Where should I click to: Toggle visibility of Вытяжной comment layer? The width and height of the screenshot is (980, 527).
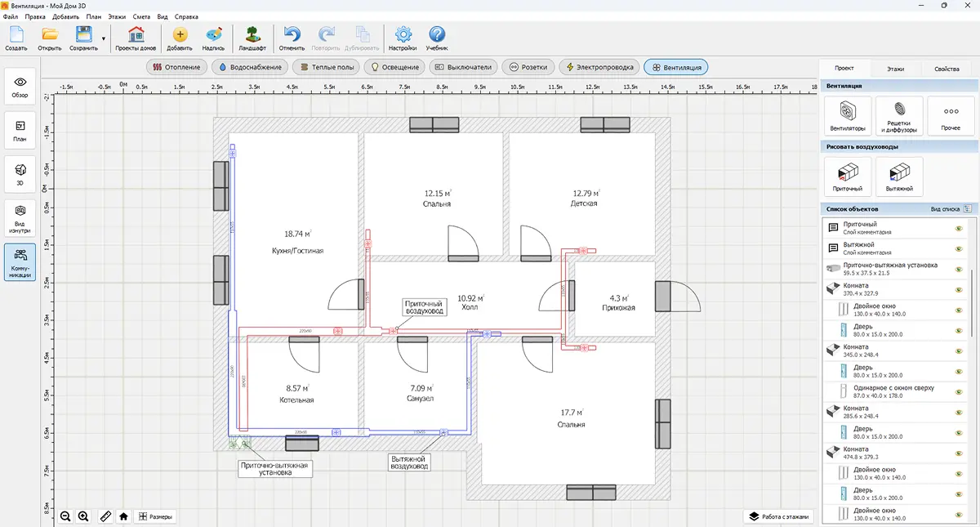[x=959, y=248]
